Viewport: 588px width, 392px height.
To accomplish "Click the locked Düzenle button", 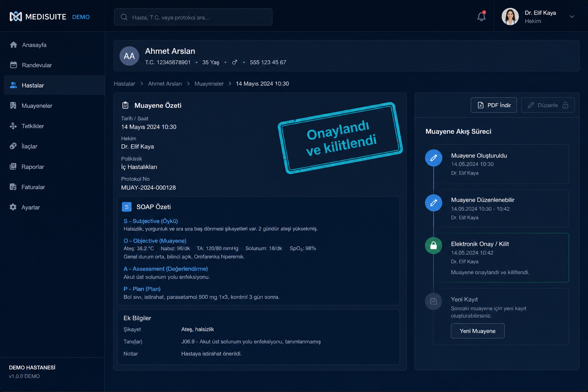I will [x=548, y=105].
